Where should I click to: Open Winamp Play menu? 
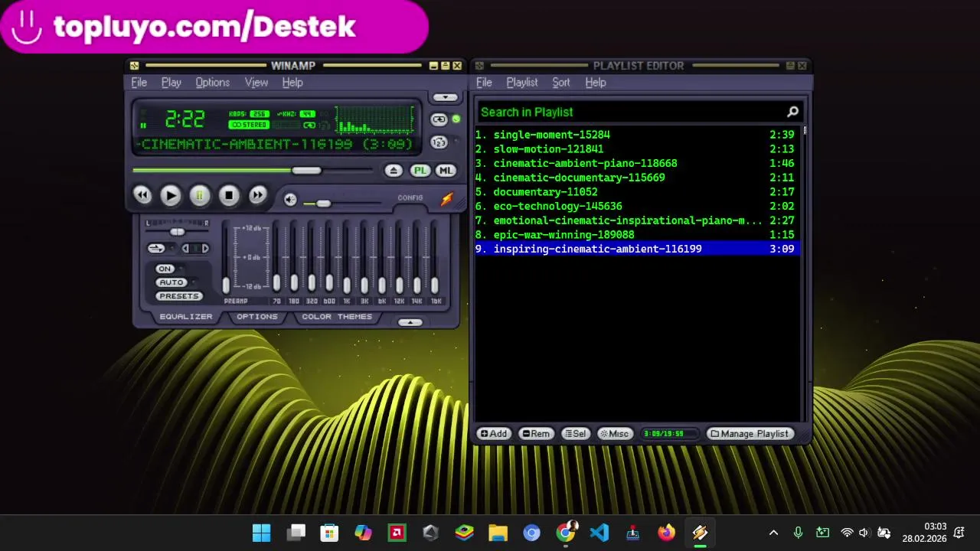(x=171, y=83)
